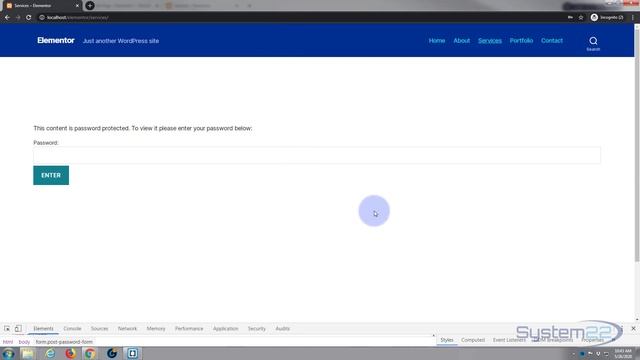Open the Services menu link
This screenshot has width=640, height=360.
pos(490,40)
